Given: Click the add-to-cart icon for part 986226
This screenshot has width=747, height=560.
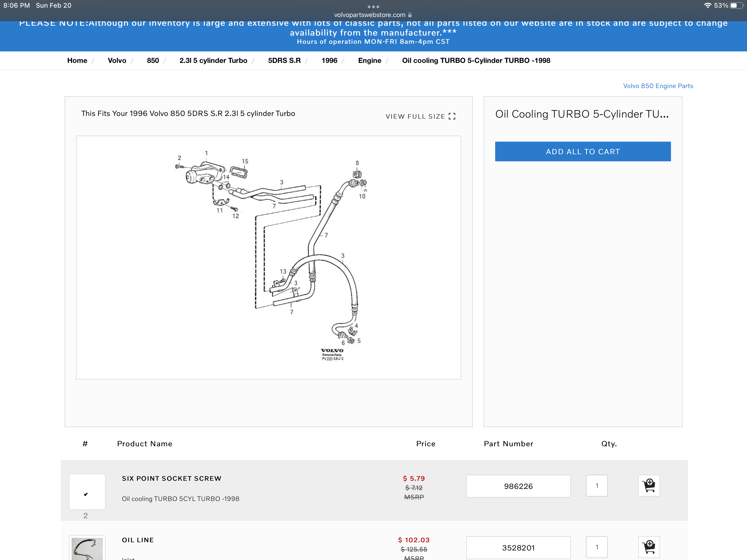Looking at the screenshot, I should (649, 486).
